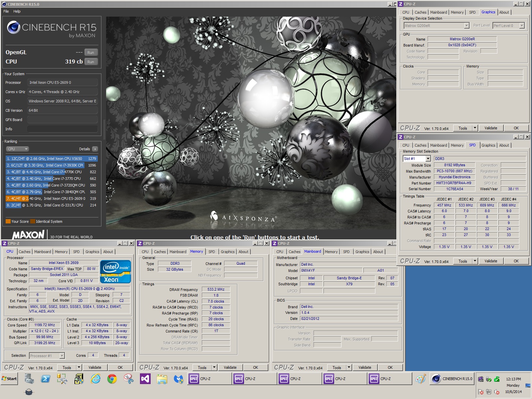Click the Safely Remove Hardware tray icon

click(x=488, y=379)
